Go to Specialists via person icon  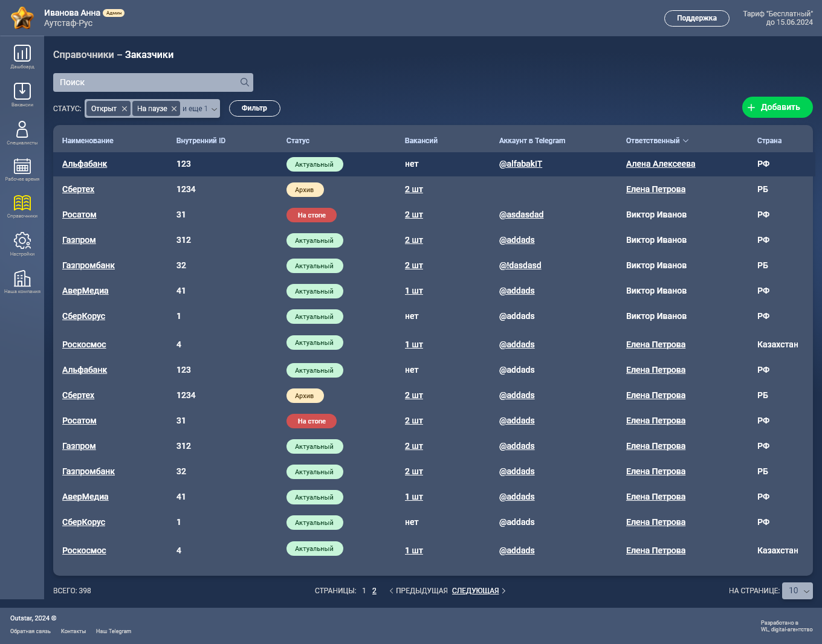point(22,129)
